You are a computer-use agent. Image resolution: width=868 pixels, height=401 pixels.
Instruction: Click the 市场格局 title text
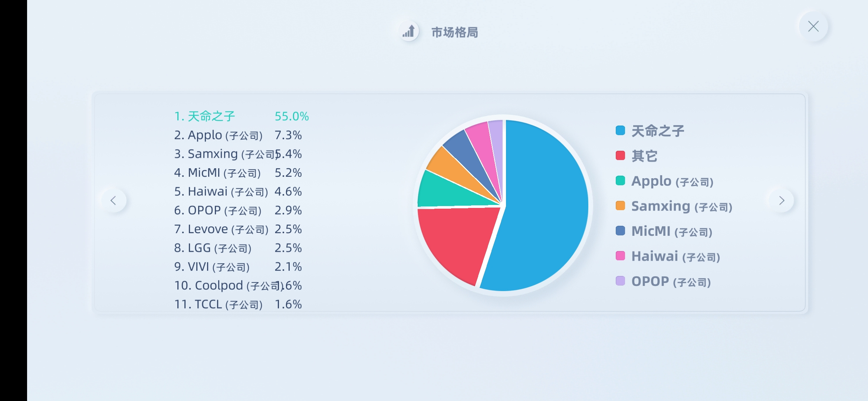[454, 32]
